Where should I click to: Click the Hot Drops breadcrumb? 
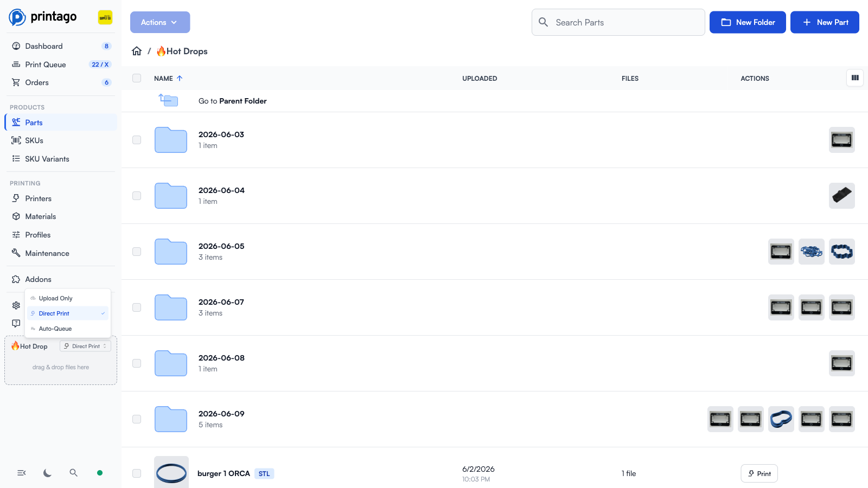pyautogui.click(x=182, y=51)
